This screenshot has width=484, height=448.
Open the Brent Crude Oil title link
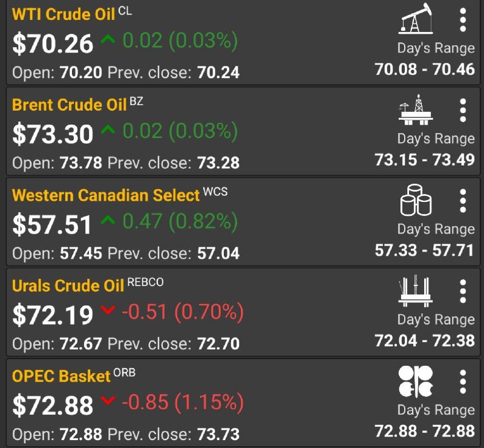point(69,105)
